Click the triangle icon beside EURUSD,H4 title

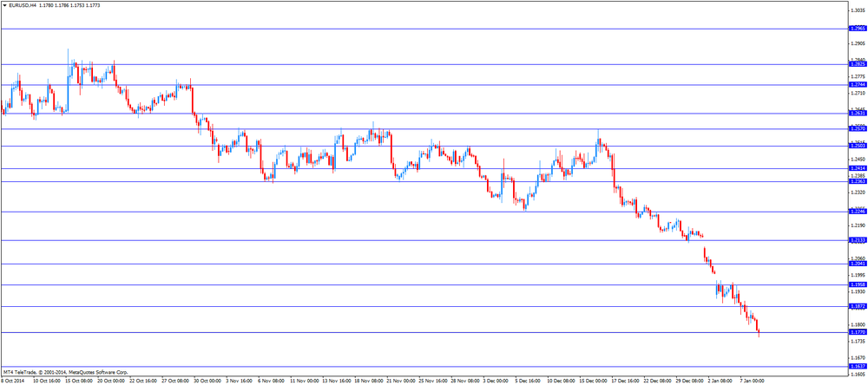(4, 4)
